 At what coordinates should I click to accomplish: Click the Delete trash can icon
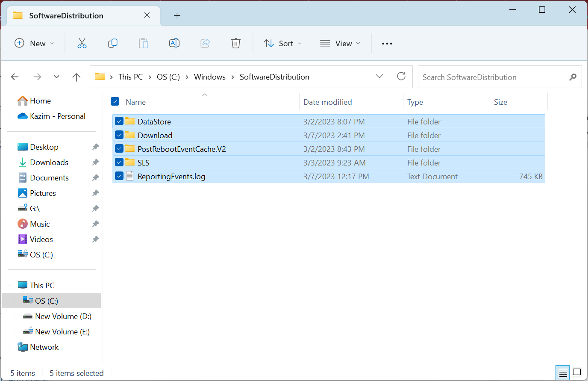click(x=236, y=43)
